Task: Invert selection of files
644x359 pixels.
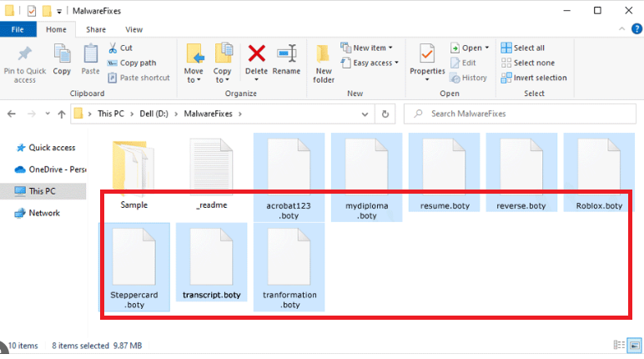Action: coord(534,78)
